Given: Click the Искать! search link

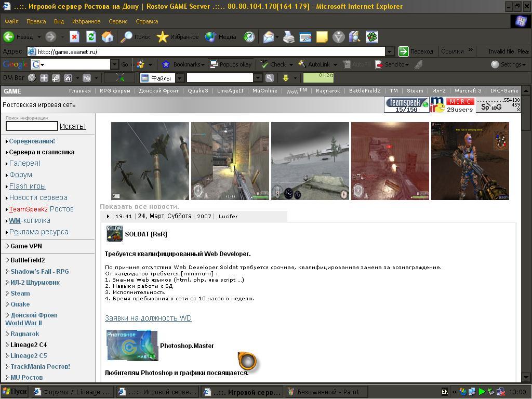Looking at the screenshot, I should coord(73,126).
